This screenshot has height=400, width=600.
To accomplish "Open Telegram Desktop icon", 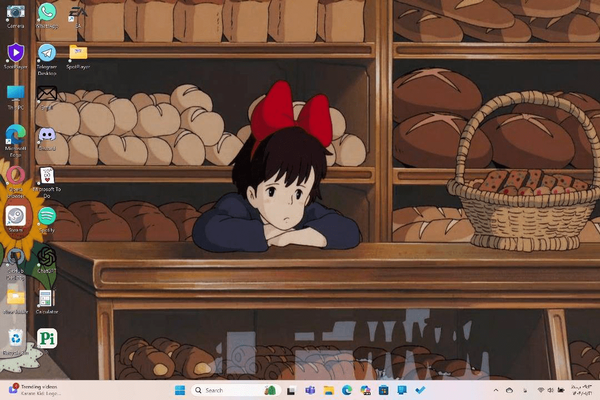I will (47, 59).
